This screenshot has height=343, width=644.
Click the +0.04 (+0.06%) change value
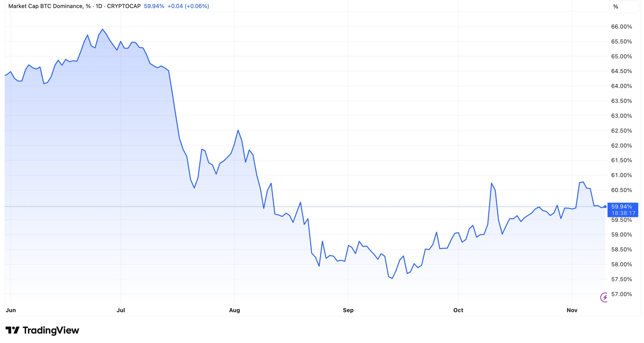coord(188,6)
